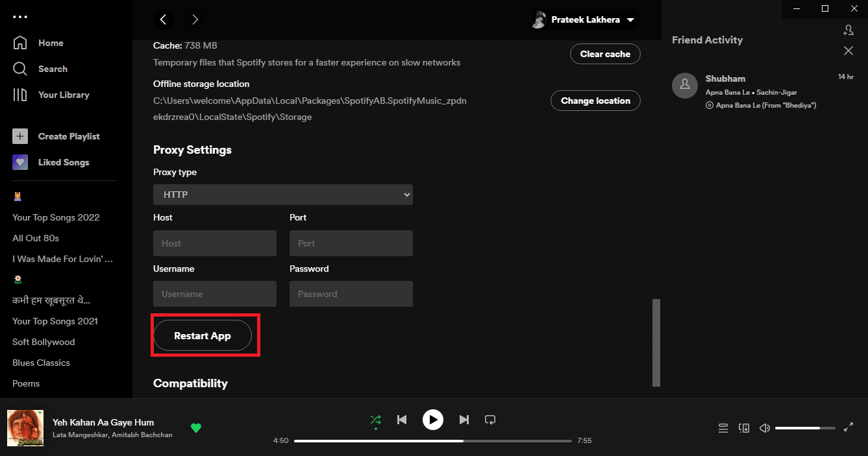Open Blues Classics playlist
The height and width of the screenshot is (456, 868).
(x=41, y=363)
